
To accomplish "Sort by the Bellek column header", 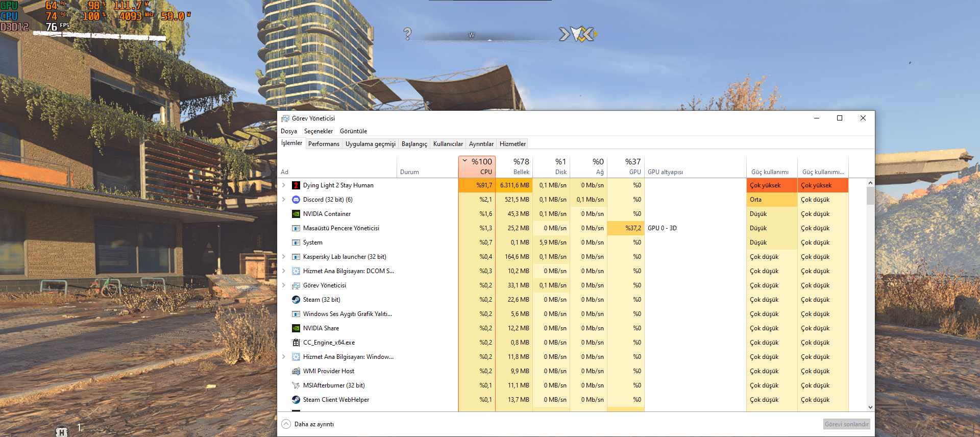I will coord(514,167).
